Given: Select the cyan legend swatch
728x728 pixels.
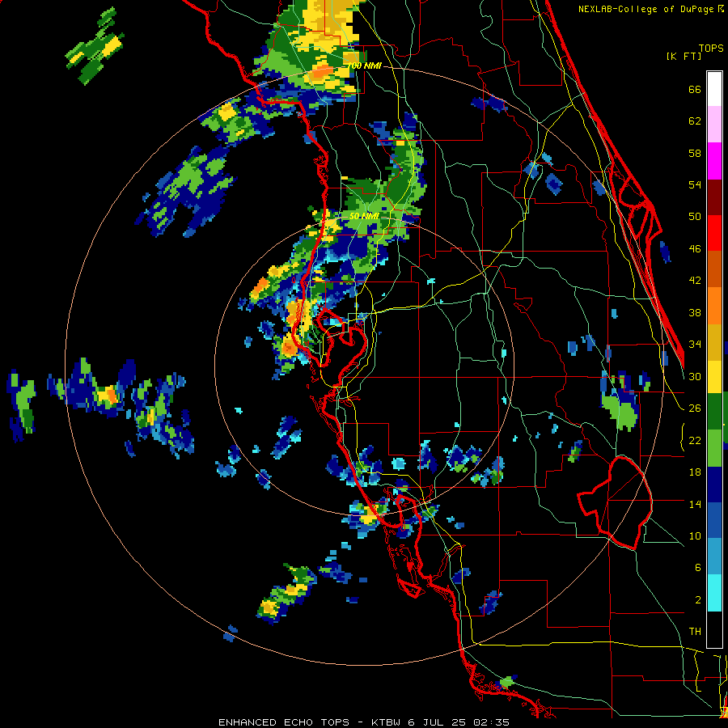Looking at the screenshot, I should pyautogui.click(x=714, y=594).
